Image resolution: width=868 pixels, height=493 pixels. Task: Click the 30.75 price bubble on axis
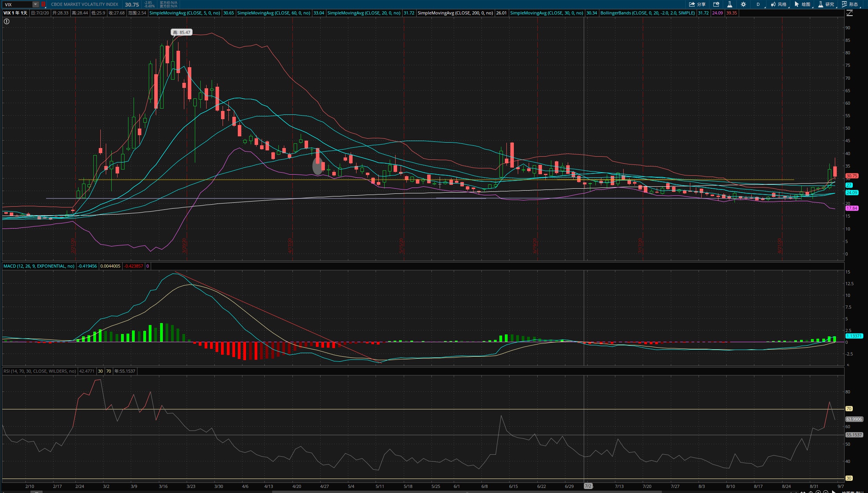852,176
